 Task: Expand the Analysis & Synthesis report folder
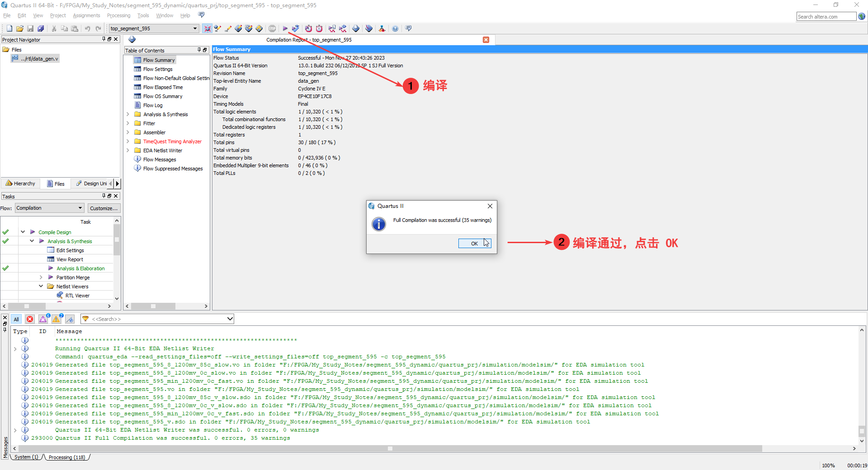[x=128, y=114]
